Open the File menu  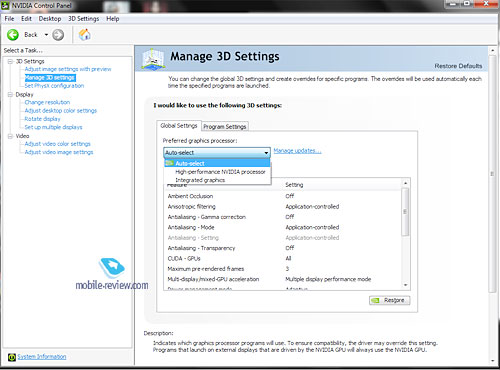coord(9,19)
